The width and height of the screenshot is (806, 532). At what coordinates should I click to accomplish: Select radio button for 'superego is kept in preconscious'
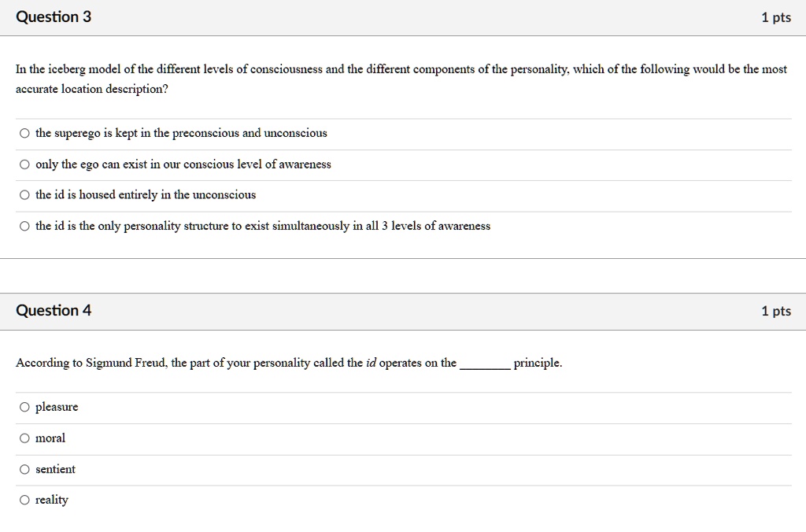click(24, 134)
